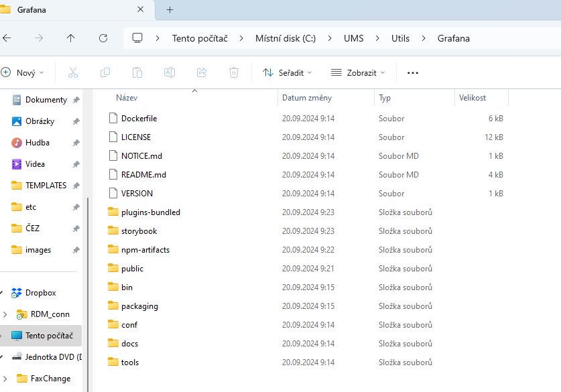Click the Copy icon in toolbar
This screenshot has width=561, height=392.
point(105,72)
